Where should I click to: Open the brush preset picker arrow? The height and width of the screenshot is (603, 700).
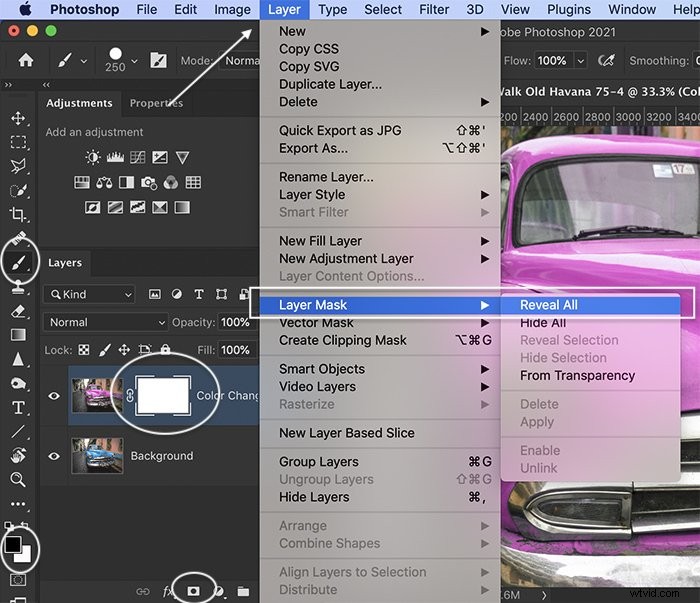134,60
